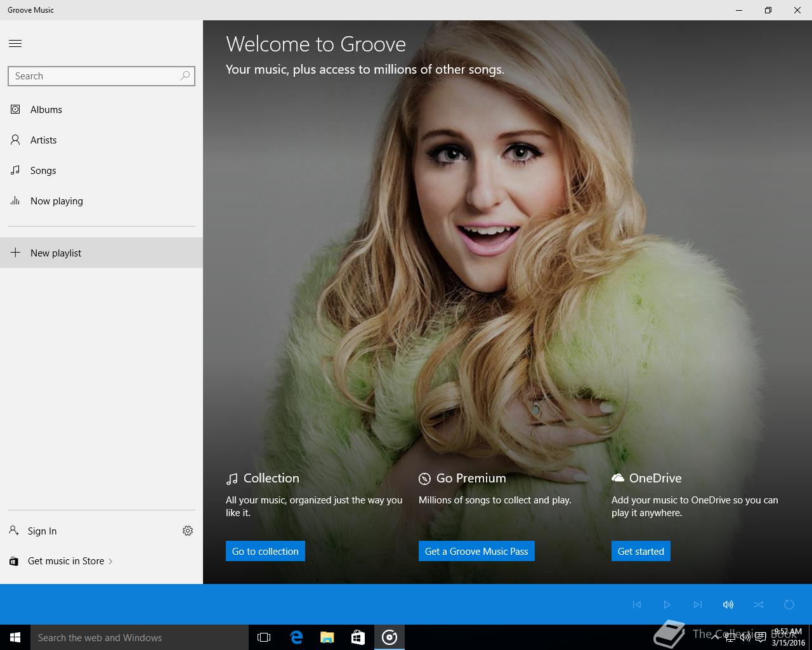Toggle shuffle mode
Screen dimensions: 812x650
(x=759, y=604)
